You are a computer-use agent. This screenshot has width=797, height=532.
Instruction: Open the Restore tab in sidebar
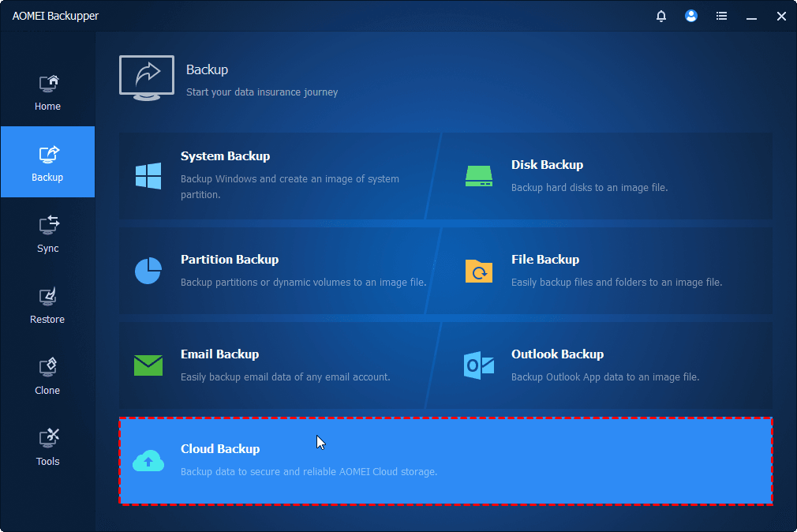pos(47,305)
